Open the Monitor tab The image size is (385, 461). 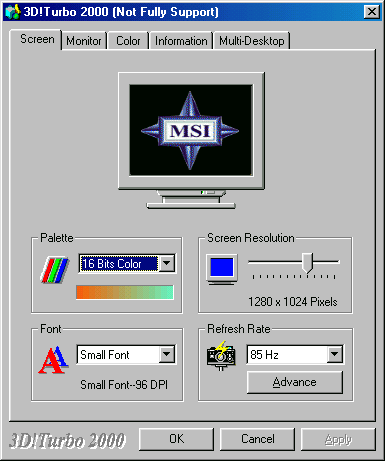(84, 41)
